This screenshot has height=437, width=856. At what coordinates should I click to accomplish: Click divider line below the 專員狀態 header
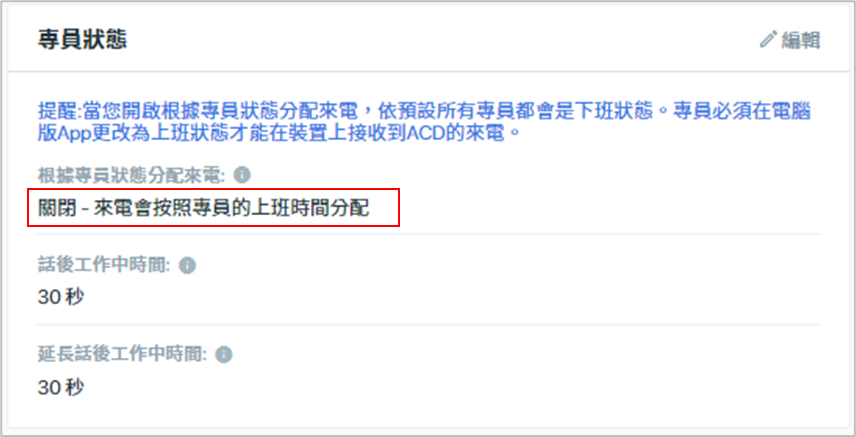[x=428, y=71]
